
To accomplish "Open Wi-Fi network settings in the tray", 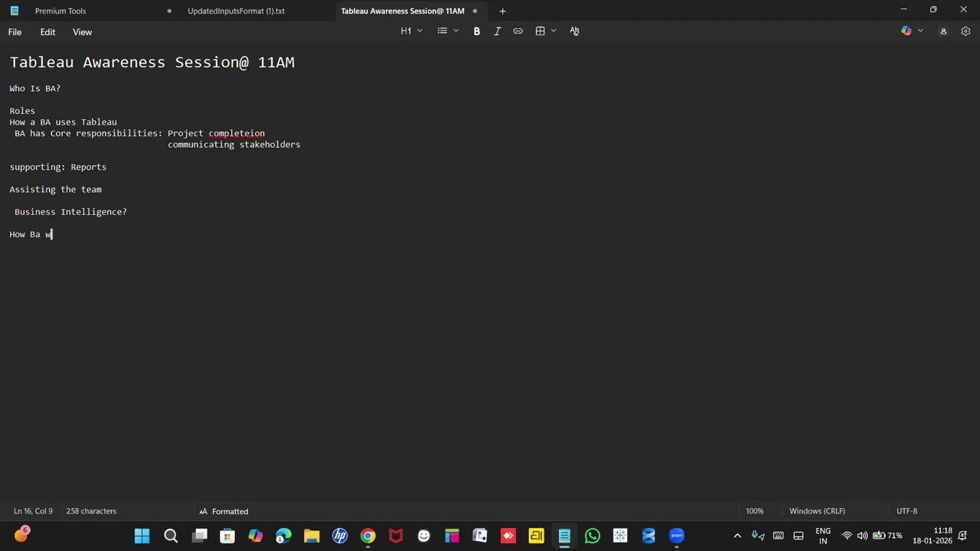I will [x=847, y=536].
